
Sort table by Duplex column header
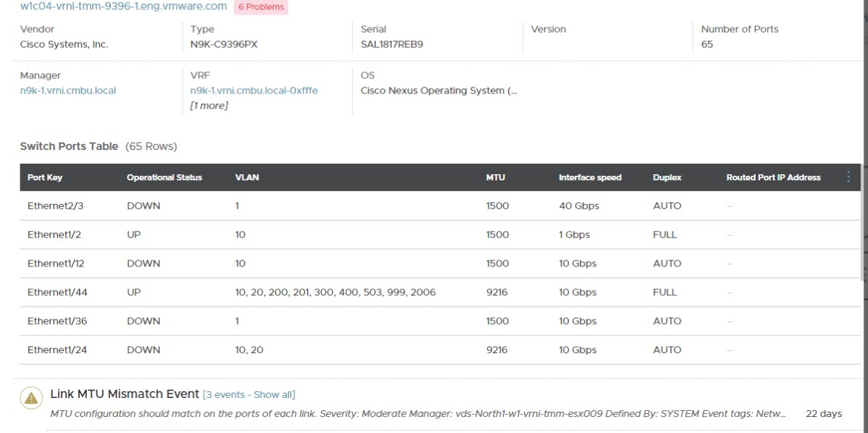[x=666, y=177]
